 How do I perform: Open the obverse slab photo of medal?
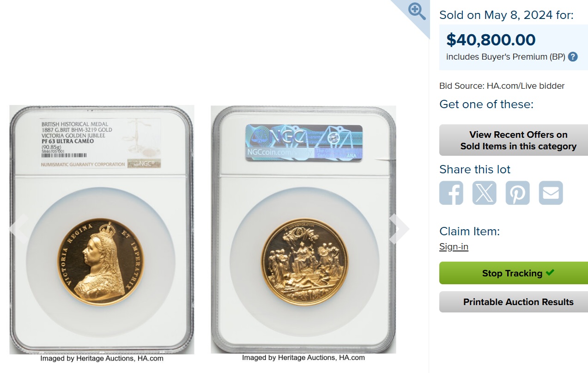click(x=102, y=230)
